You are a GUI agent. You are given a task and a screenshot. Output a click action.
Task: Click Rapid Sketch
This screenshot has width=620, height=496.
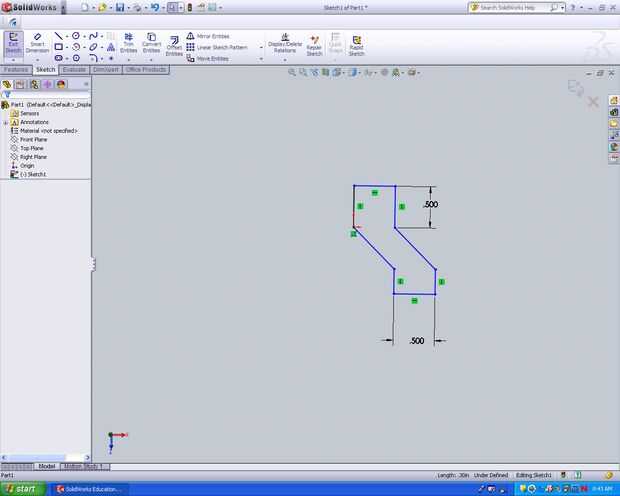[356, 46]
